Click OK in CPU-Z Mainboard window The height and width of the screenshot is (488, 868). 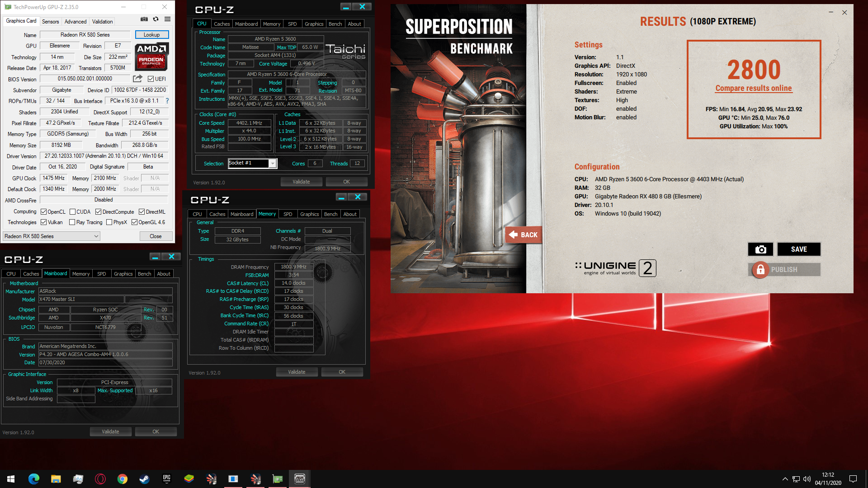click(x=156, y=432)
